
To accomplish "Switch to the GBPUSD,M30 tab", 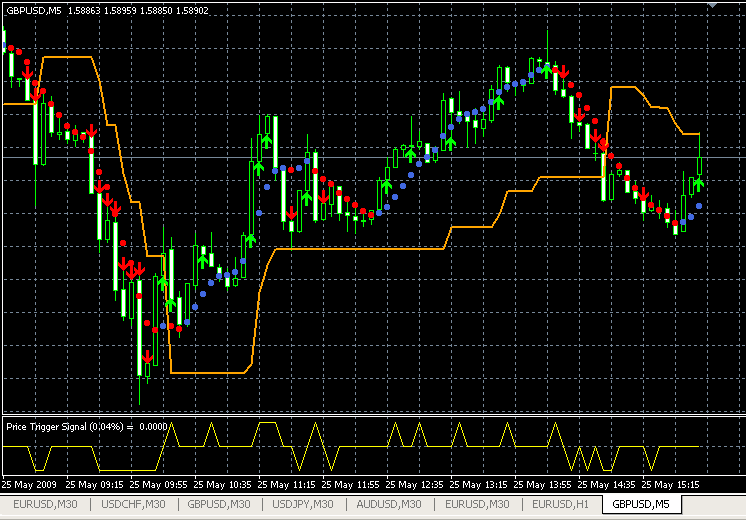I will (218, 505).
